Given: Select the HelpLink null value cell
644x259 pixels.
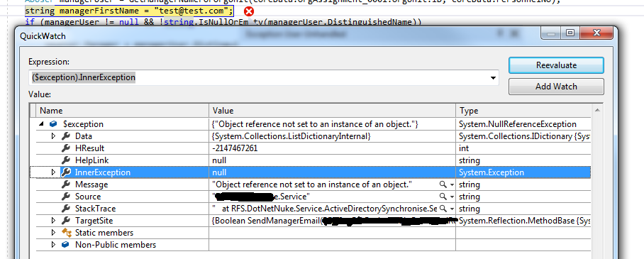Looking at the screenshot, I should 332,160.
